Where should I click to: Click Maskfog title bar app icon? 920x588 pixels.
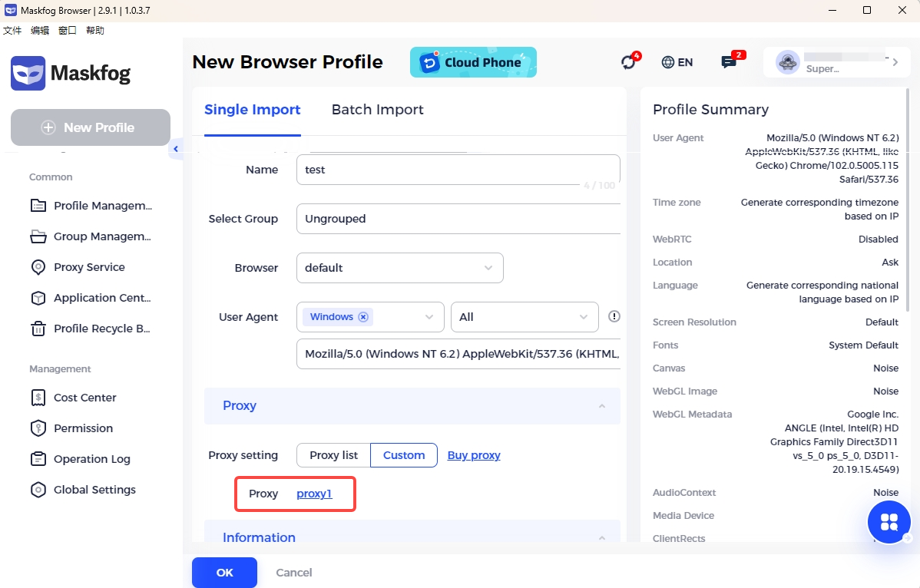click(x=11, y=10)
